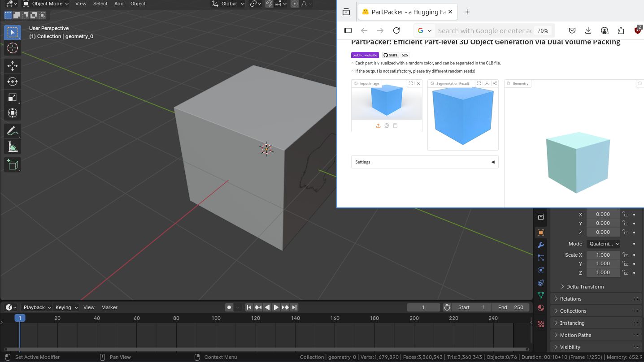The height and width of the screenshot is (362, 644).
Task: Toggle snapping magnet in viewport header
Action: coord(269,4)
